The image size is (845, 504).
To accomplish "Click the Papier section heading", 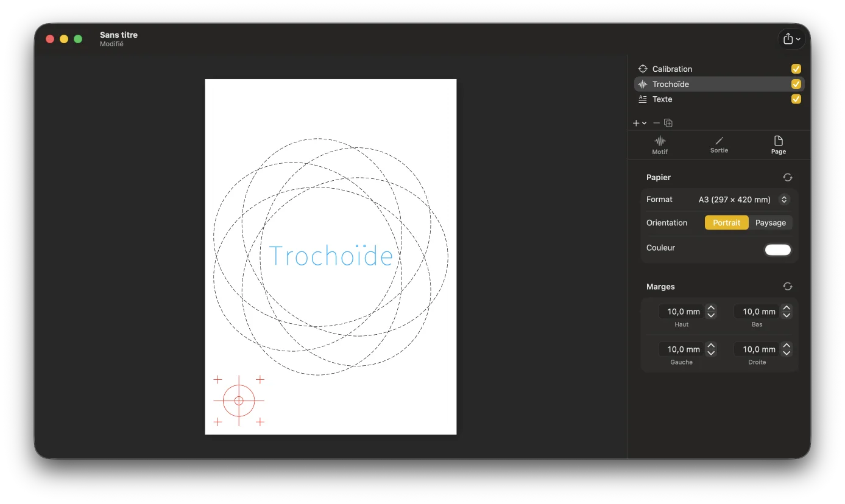I will [659, 177].
